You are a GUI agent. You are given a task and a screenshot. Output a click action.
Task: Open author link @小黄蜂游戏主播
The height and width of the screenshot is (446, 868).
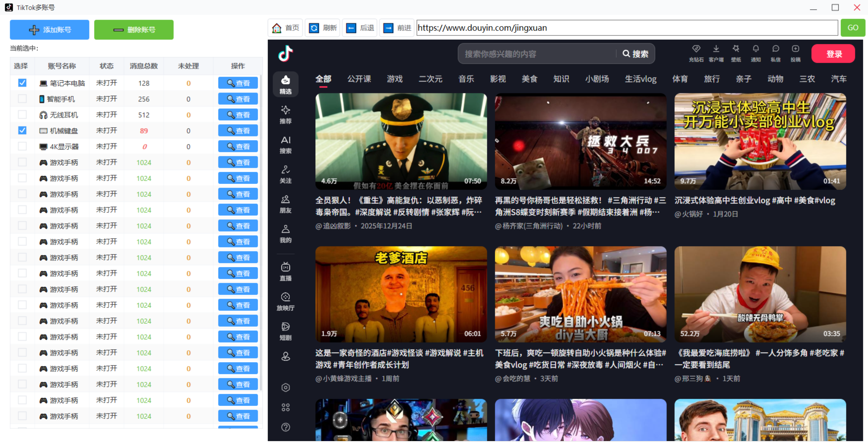pyautogui.click(x=343, y=379)
